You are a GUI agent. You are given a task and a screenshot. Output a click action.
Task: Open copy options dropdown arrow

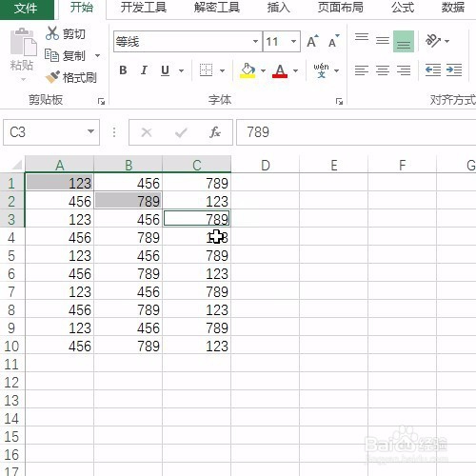click(x=97, y=56)
